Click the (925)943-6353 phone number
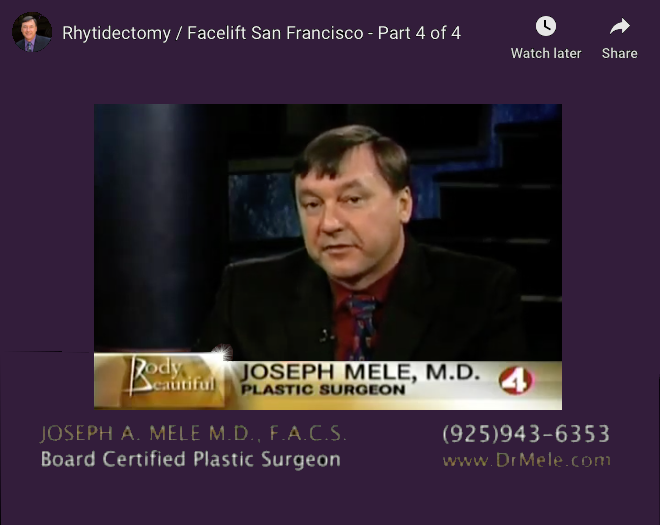 point(526,434)
